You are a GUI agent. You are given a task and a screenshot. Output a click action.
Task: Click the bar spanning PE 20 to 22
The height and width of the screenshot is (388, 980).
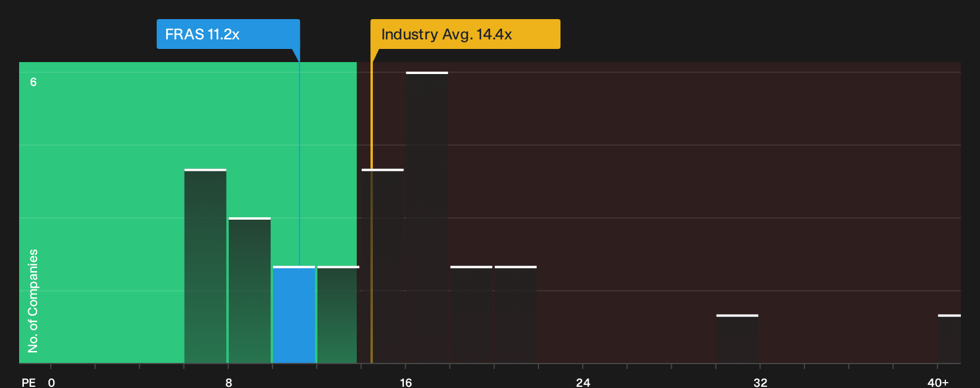516,315
